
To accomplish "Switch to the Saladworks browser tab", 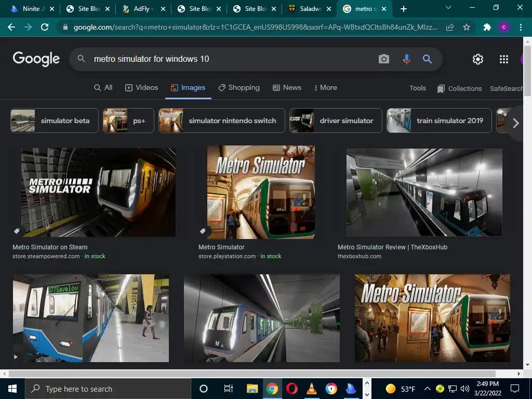I will 309,9.
